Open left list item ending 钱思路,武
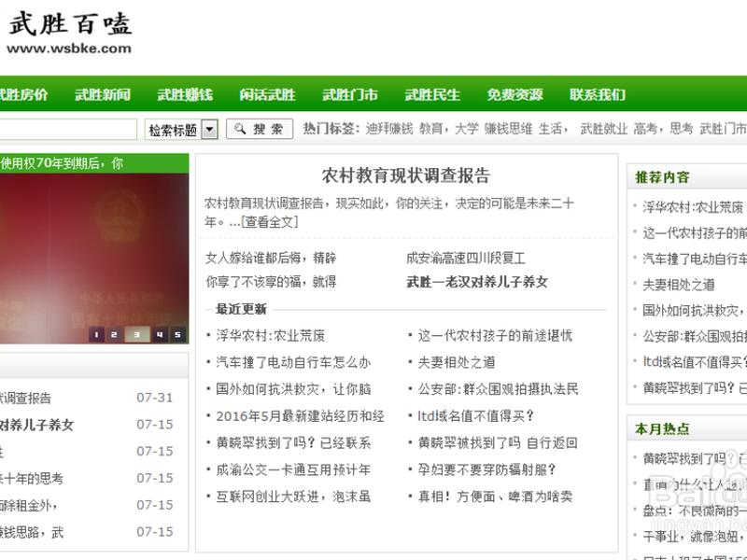 pos(32,532)
